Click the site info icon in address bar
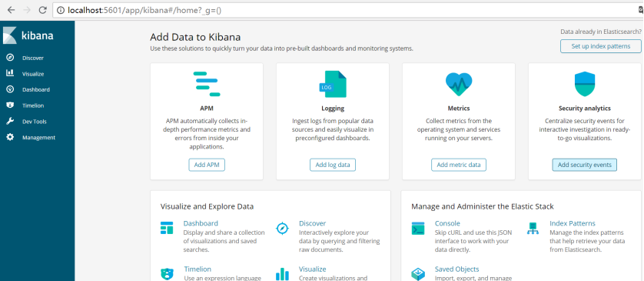Viewport: 644px width, 281px height. click(x=61, y=10)
